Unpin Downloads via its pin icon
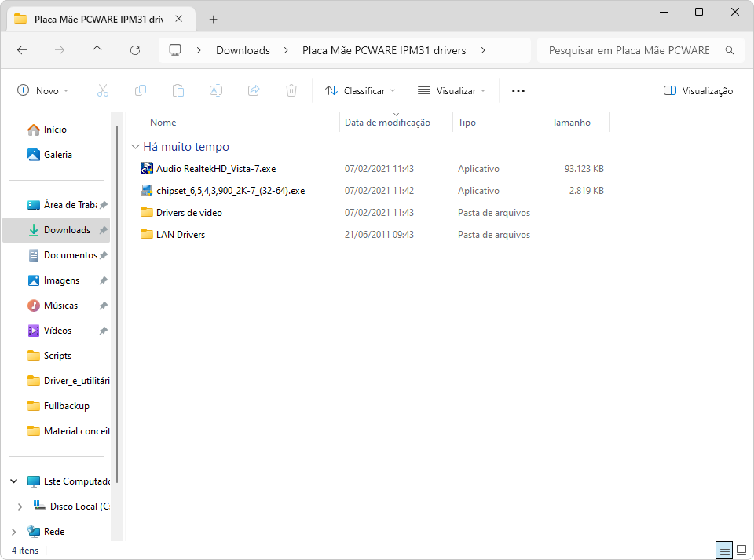 click(103, 230)
